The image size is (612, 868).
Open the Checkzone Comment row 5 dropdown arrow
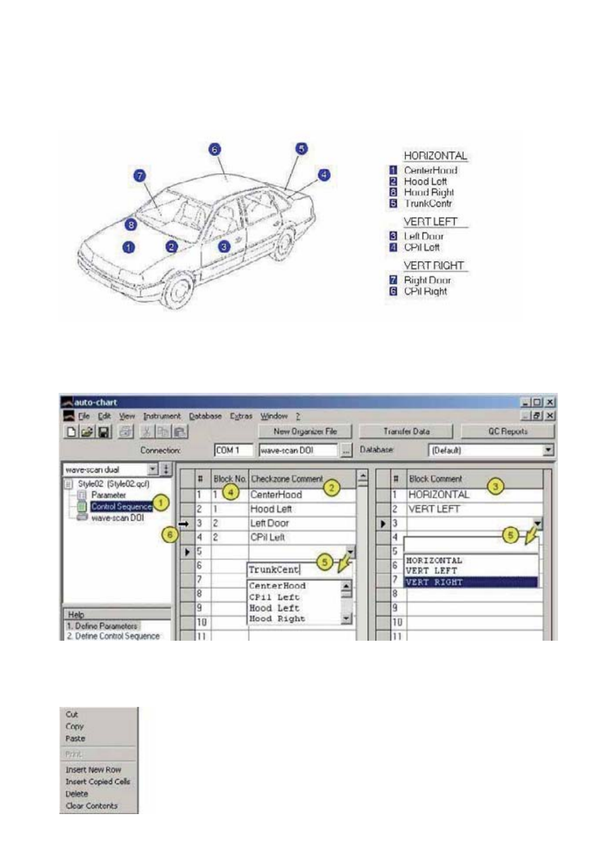pyautogui.click(x=350, y=551)
